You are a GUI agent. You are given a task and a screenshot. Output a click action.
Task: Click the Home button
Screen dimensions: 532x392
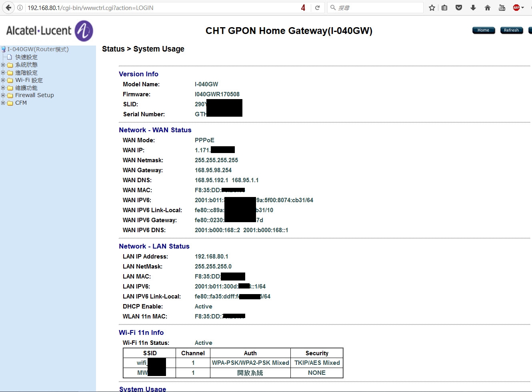[x=484, y=30]
